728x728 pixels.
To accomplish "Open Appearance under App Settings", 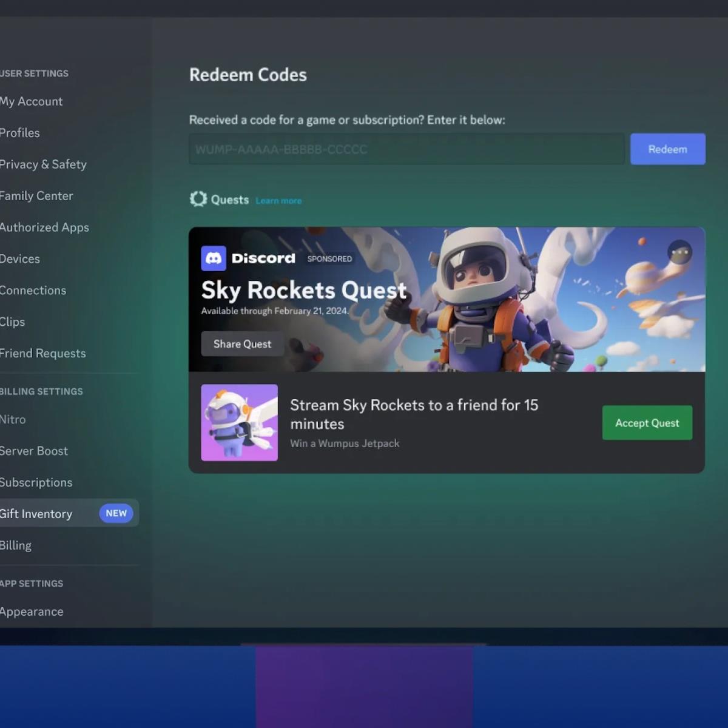I will point(32,612).
